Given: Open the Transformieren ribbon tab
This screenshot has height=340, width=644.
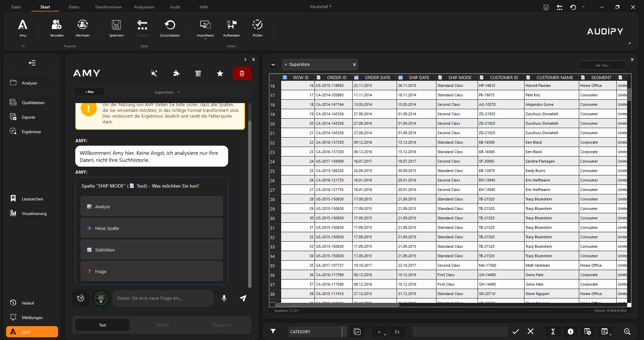Looking at the screenshot, I should [x=108, y=7].
